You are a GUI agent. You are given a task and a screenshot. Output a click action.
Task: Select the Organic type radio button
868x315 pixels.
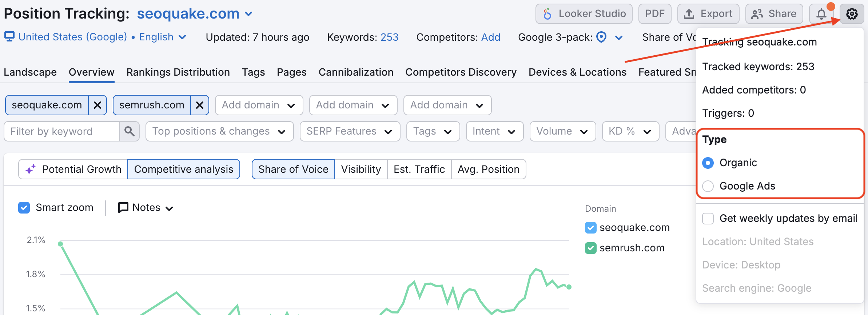point(708,163)
